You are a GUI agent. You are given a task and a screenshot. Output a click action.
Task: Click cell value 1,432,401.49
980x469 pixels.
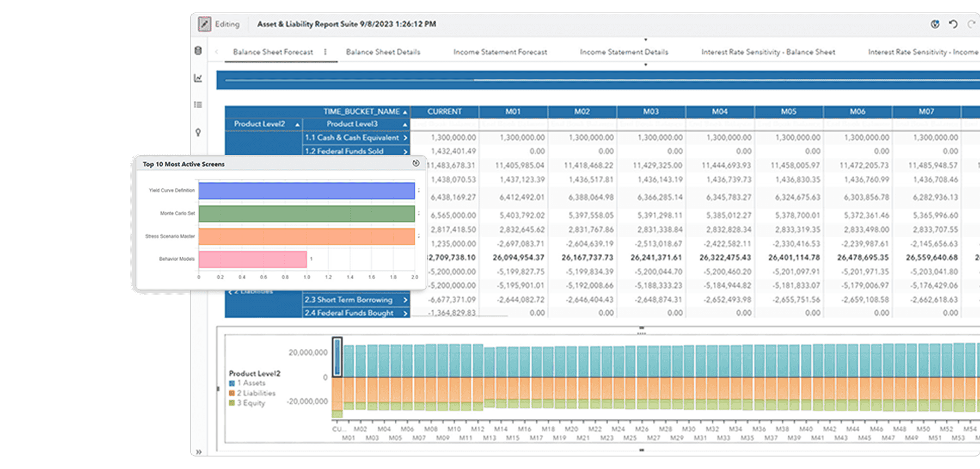point(453,151)
